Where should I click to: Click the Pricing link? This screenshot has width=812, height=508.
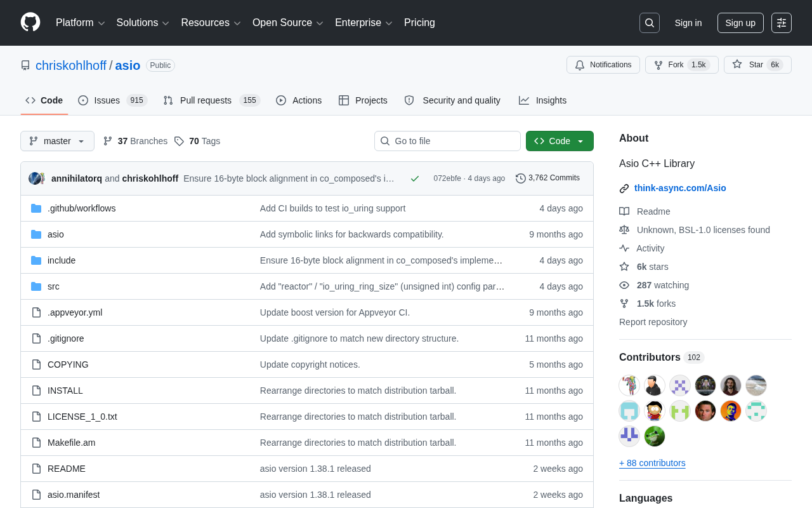[x=419, y=23]
